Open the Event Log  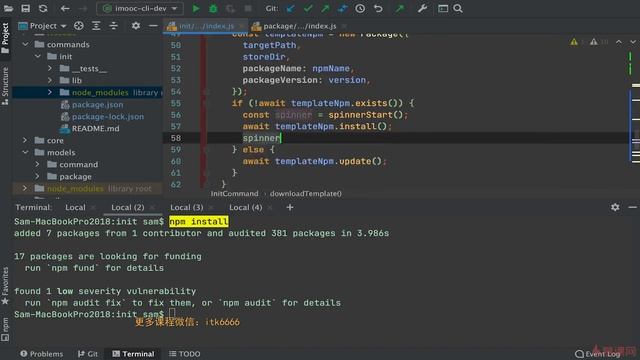pos(598,354)
